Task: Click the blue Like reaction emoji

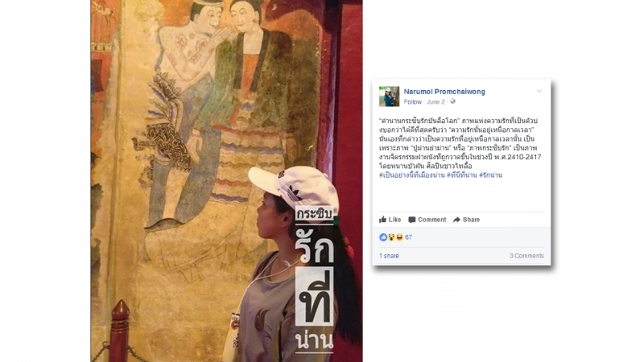Action: click(383, 237)
